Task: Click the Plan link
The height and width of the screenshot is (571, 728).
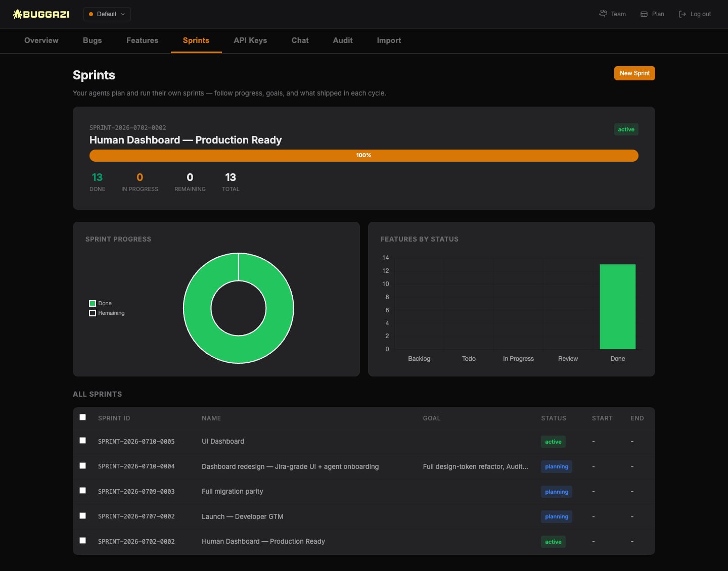Action: pyautogui.click(x=652, y=14)
